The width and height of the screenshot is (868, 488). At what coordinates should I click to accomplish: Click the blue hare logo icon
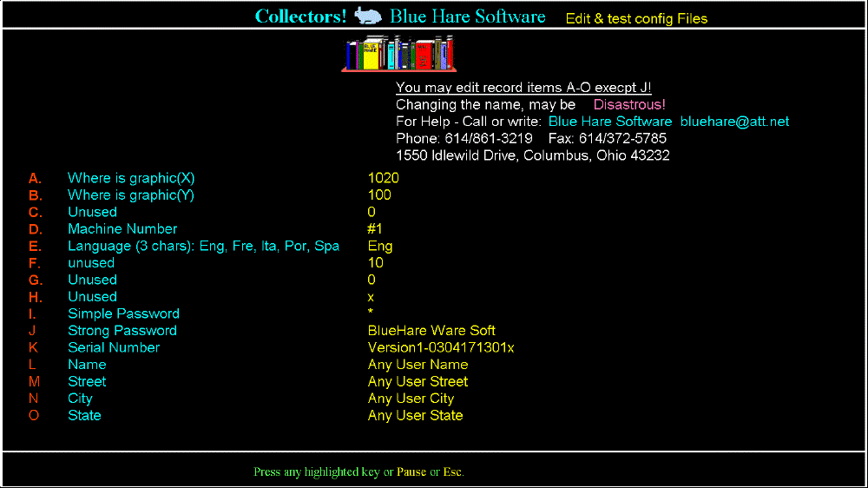pyautogui.click(x=368, y=16)
